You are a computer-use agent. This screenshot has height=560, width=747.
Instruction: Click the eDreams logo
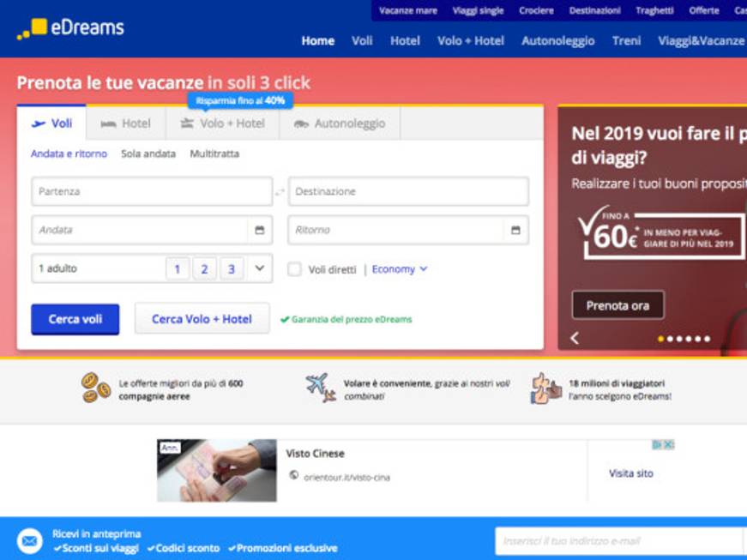pyautogui.click(x=70, y=28)
